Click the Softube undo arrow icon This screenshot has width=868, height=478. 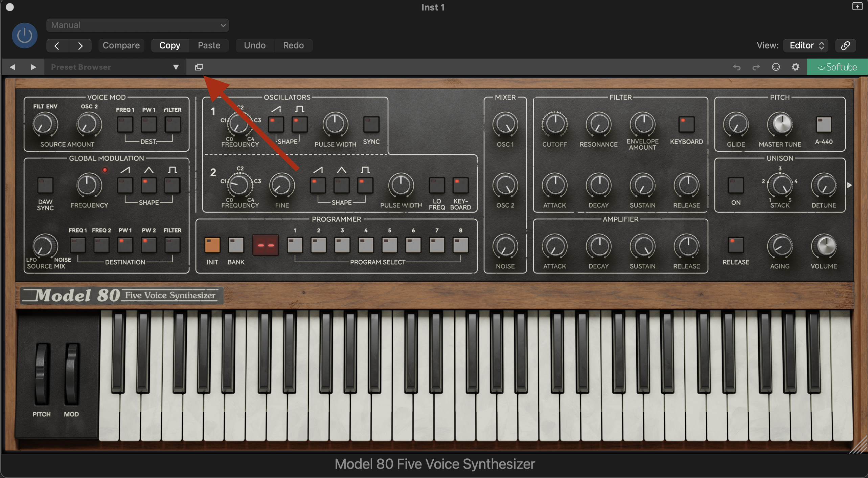coord(737,67)
